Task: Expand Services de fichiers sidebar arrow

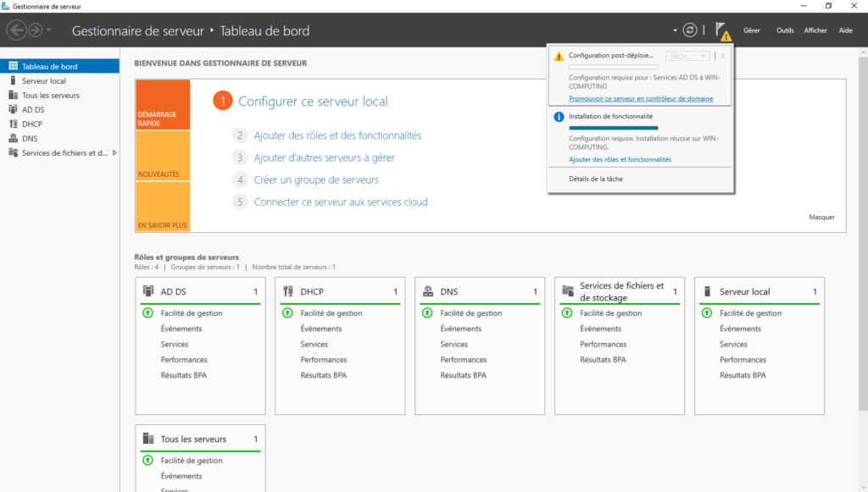Action: 114,152
